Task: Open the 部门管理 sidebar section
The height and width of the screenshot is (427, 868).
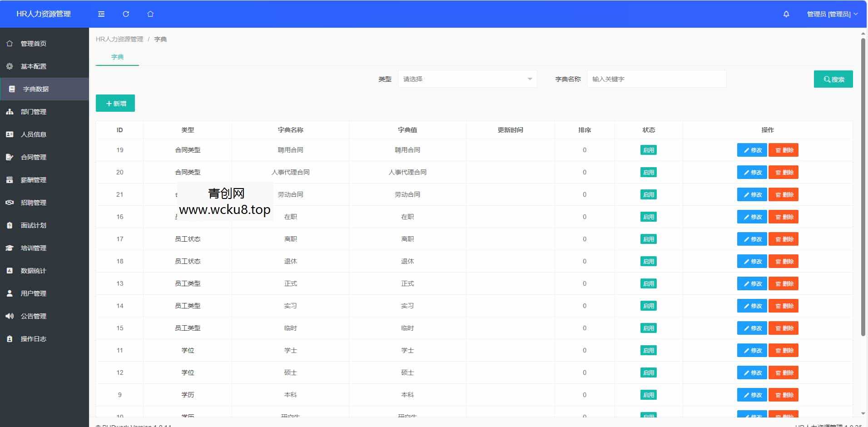Action: coord(33,112)
